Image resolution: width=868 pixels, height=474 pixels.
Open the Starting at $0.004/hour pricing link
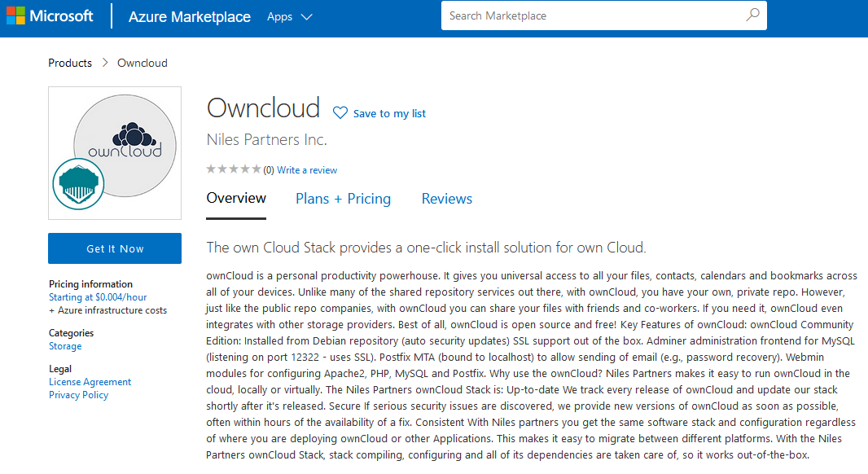click(98, 297)
